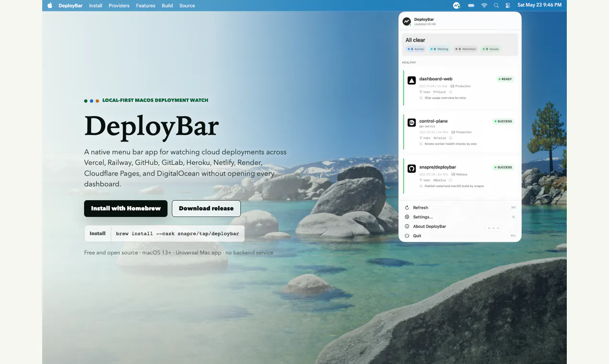Click the circular-arrow Refresh icon
The width and height of the screenshot is (609, 364).
pos(407,207)
